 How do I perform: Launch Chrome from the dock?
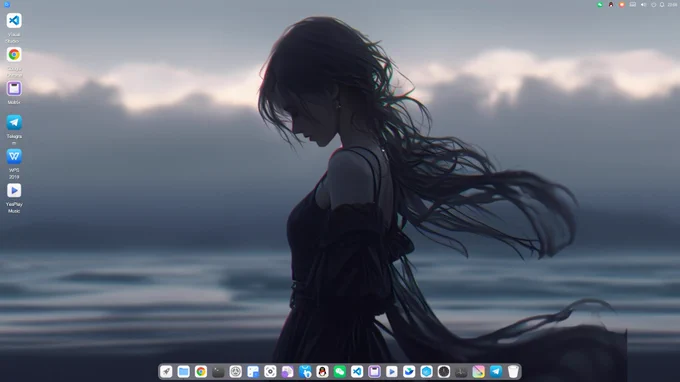(x=201, y=372)
